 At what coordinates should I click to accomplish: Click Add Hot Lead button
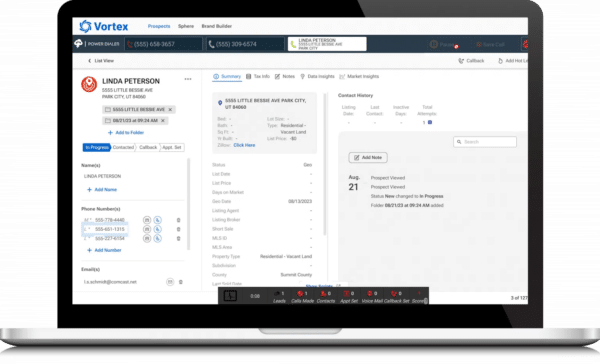[513, 60]
